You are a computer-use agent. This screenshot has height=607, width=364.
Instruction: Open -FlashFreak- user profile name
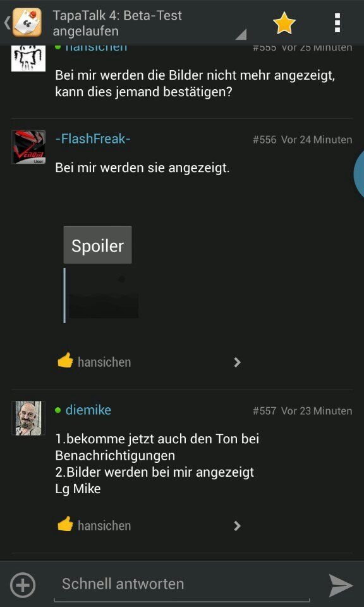pyautogui.click(x=93, y=138)
